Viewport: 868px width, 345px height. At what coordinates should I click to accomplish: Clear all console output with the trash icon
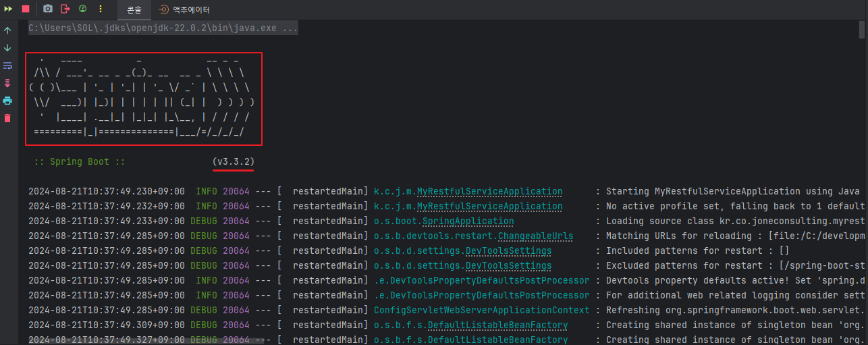pos(7,118)
